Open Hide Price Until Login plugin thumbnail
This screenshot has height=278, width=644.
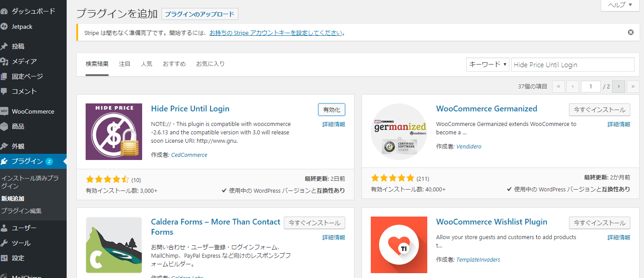pyautogui.click(x=114, y=132)
